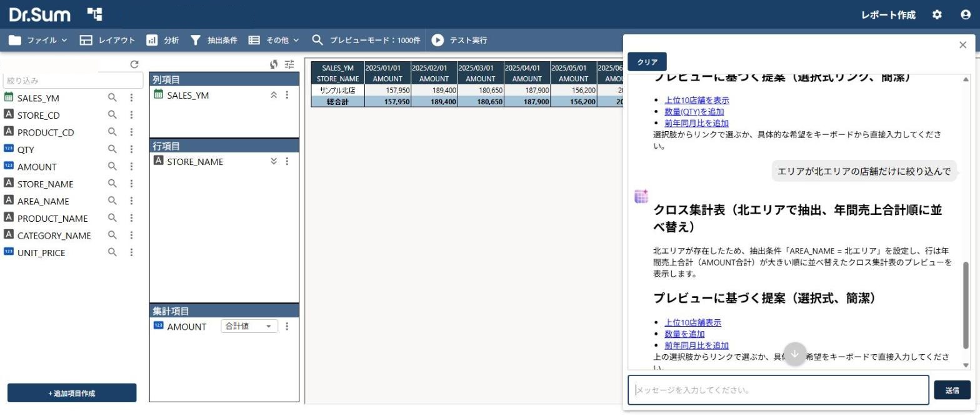Click レポート作成 in the header
980x416 pixels.
pos(888,15)
